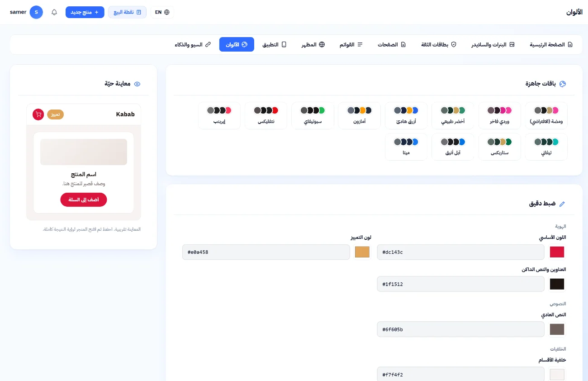
Task: Select the القوائم tab
Action: (351, 45)
